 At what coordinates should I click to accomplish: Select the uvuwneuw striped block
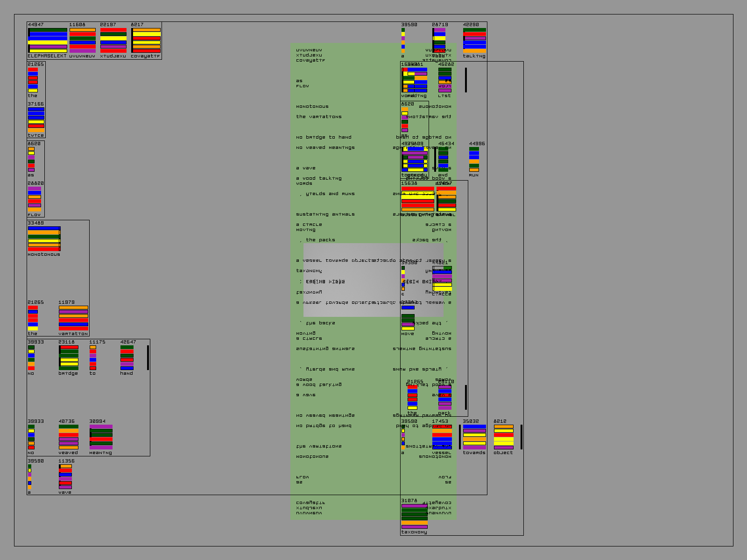[82, 40]
